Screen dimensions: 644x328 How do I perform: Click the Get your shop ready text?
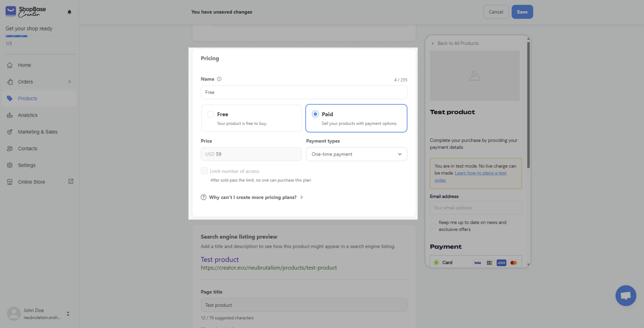point(29,29)
